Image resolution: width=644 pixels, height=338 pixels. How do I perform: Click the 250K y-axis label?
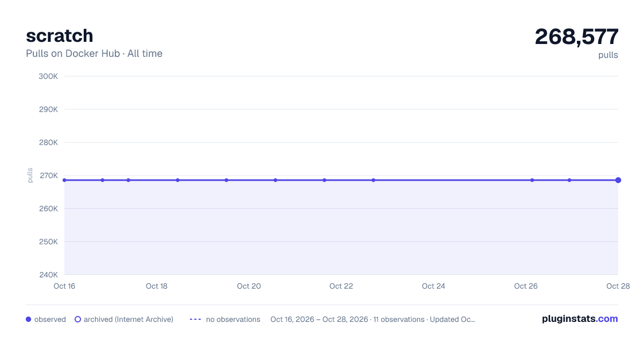pyautogui.click(x=48, y=241)
